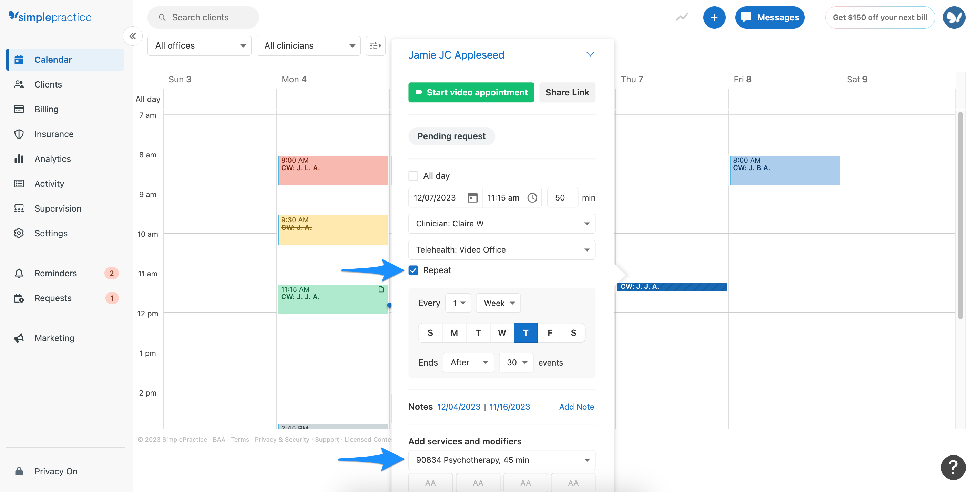Select Friday in the repeat days
Screen dimensions: 980x492
[x=549, y=333]
